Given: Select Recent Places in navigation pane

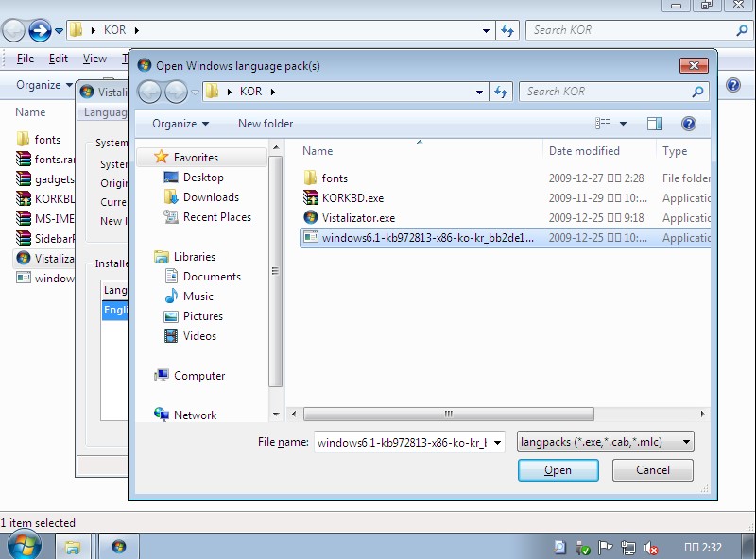Looking at the screenshot, I should pyautogui.click(x=208, y=217).
